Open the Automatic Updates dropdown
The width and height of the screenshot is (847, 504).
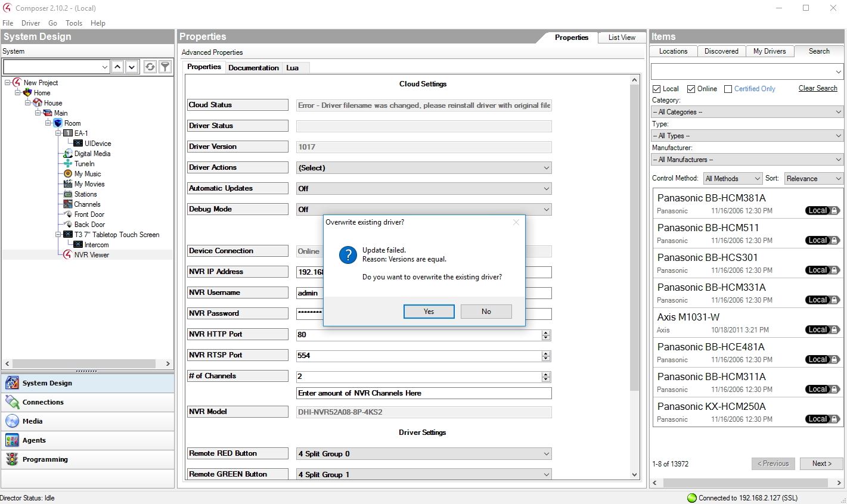(424, 189)
